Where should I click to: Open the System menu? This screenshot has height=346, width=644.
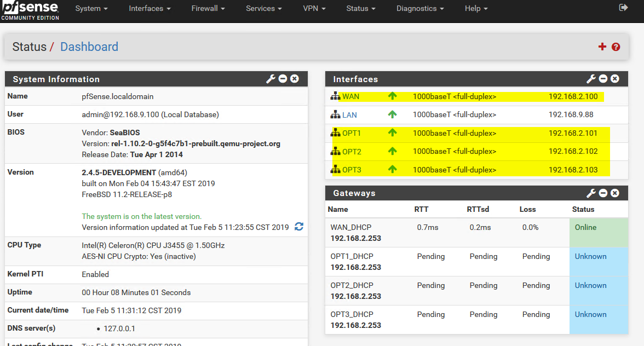click(91, 8)
